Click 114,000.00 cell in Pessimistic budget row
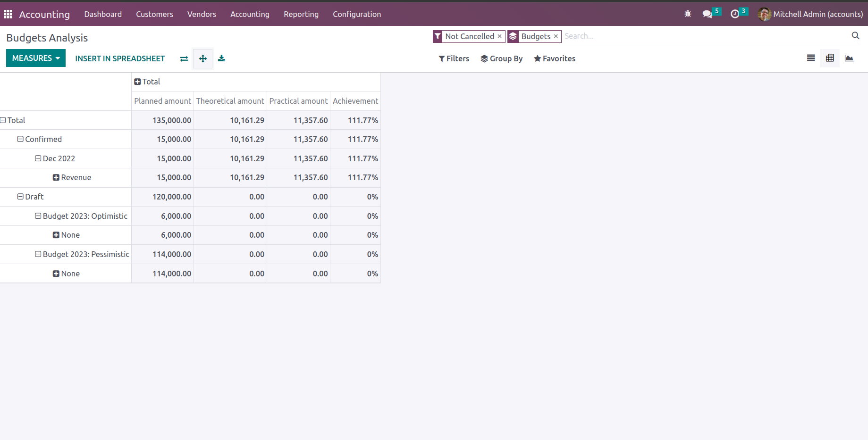Screen dimensions: 868x440 [163, 254]
